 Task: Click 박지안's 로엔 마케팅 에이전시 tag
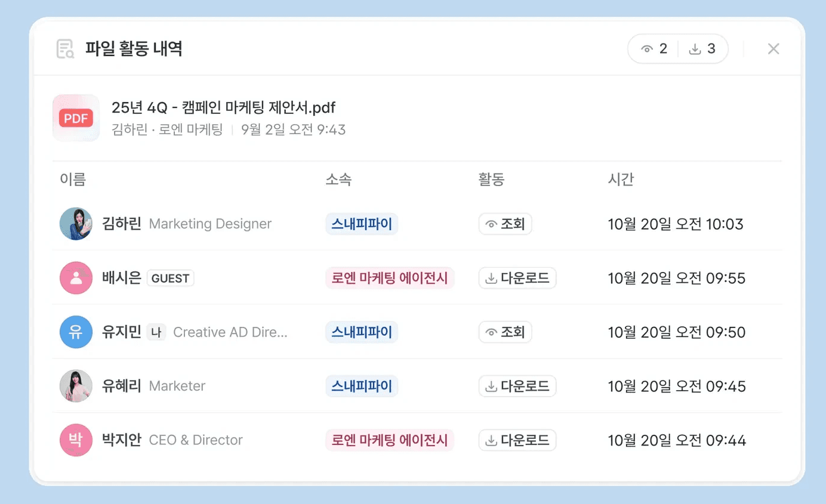click(389, 440)
